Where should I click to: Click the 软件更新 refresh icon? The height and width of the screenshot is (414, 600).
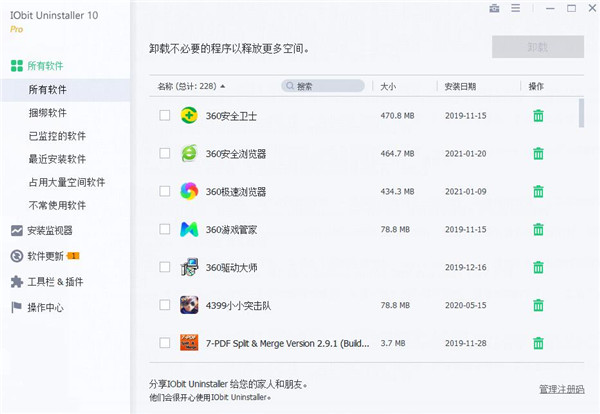pos(17,256)
